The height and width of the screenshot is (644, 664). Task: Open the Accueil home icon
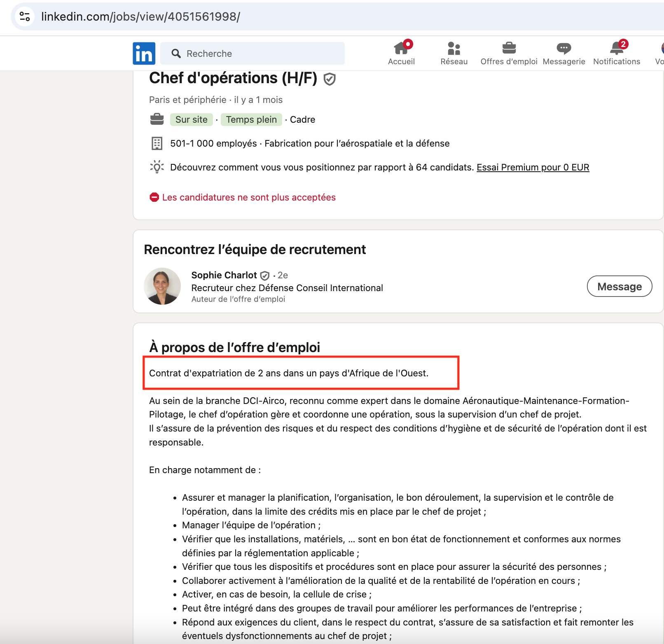401,49
